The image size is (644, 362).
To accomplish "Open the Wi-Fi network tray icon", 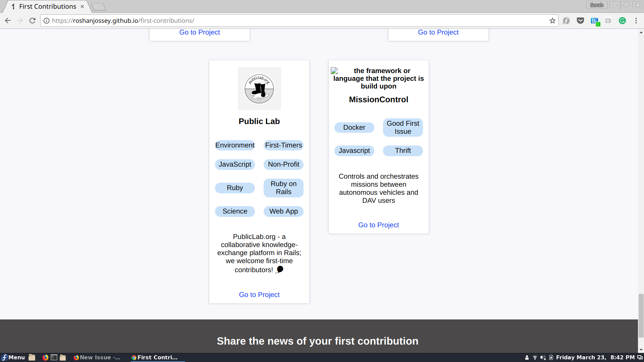I will pyautogui.click(x=535, y=357).
